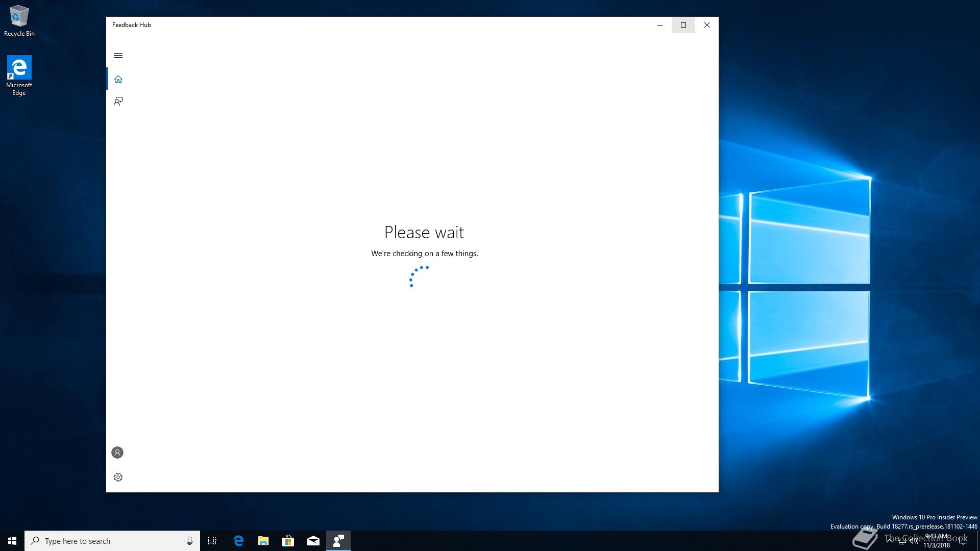This screenshot has height=551, width=980.
Task: Show hidden tray icons chevron
Action: pos(890,541)
